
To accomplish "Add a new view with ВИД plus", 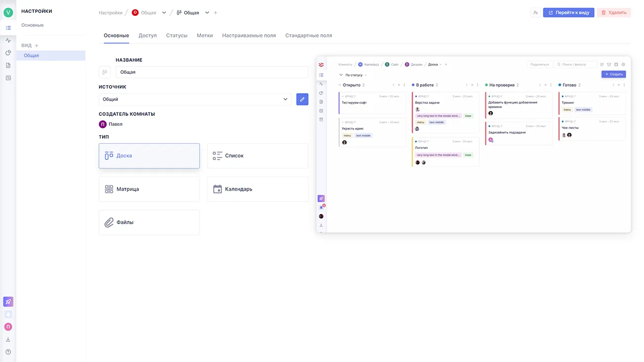I will [x=37, y=46].
